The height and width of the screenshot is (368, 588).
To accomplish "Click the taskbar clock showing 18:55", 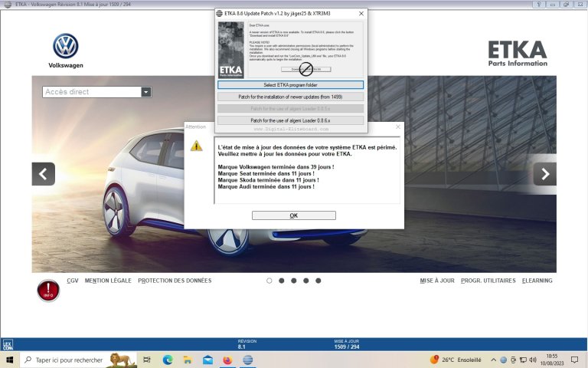I will point(551,360).
